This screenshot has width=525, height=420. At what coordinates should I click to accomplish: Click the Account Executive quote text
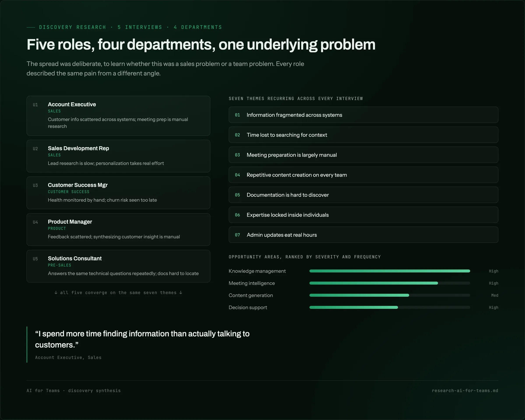pos(142,339)
